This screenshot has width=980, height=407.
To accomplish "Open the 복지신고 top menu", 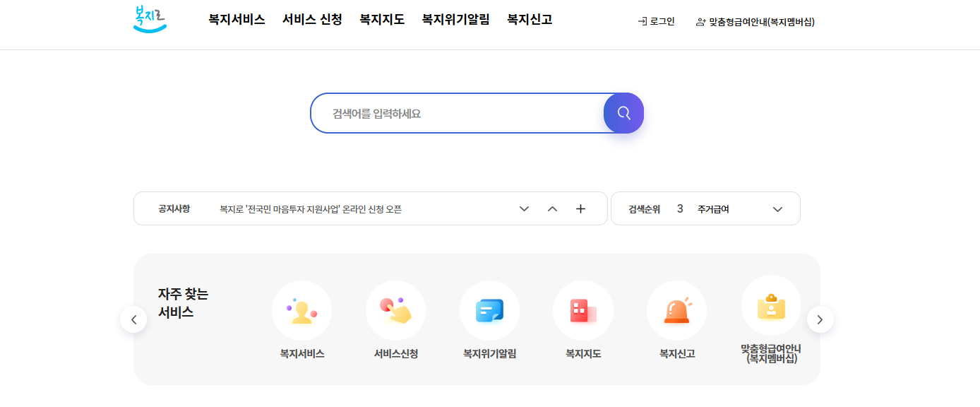I will (x=530, y=20).
